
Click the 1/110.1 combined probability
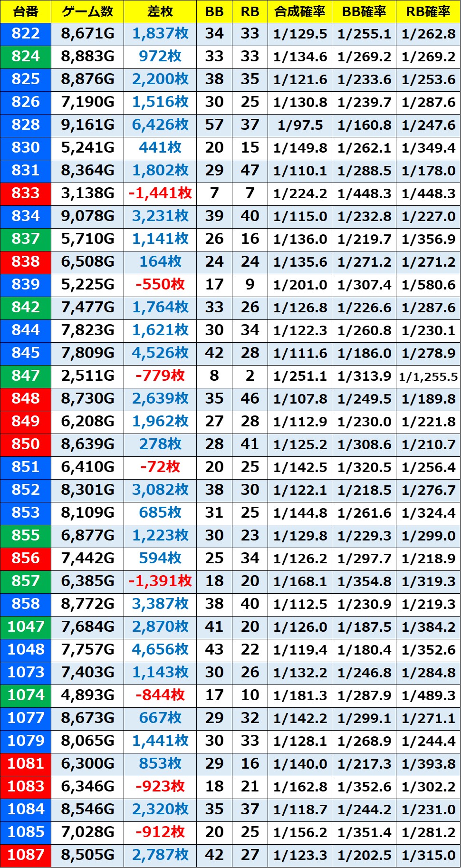pos(300,172)
